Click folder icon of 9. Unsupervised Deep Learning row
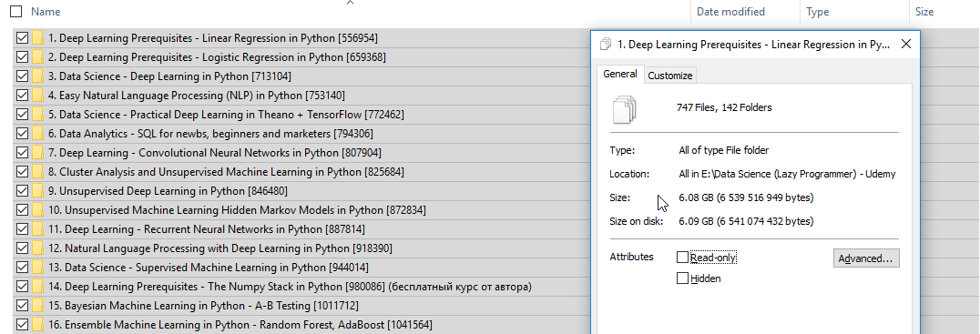Screen dimensions: 980x334 point(37,191)
